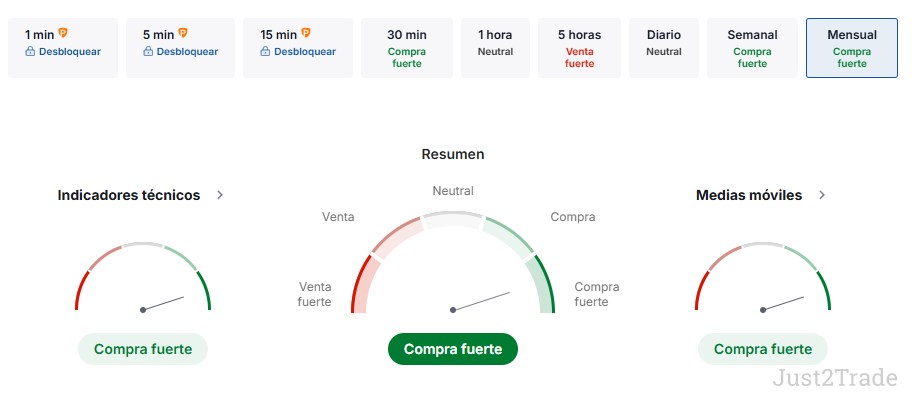Viewport: 917px width, 406px height.
Task: Click the lock icon under 15 min
Action: pyautogui.click(x=265, y=52)
